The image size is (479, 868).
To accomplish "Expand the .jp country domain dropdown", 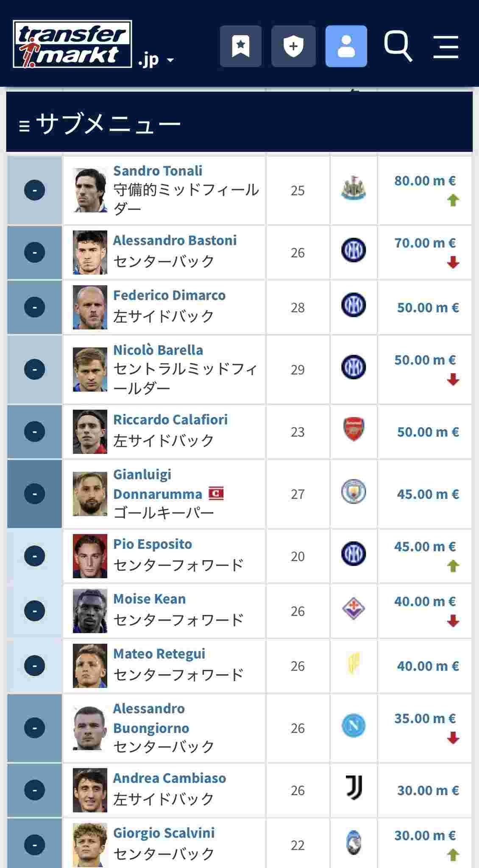I will click(x=156, y=60).
